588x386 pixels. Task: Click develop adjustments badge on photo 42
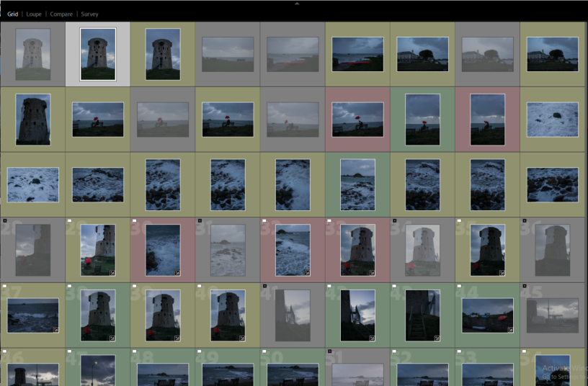[x=372, y=338]
